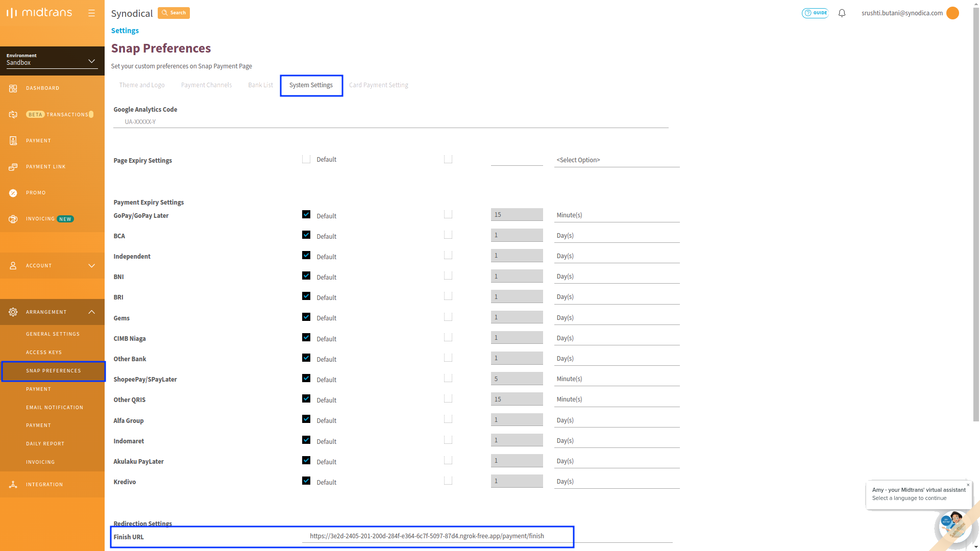Image resolution: width=980 pixels, height=551 pixels.
Task: Toggle the hamburger menu icon
Action: pos(91,13)
